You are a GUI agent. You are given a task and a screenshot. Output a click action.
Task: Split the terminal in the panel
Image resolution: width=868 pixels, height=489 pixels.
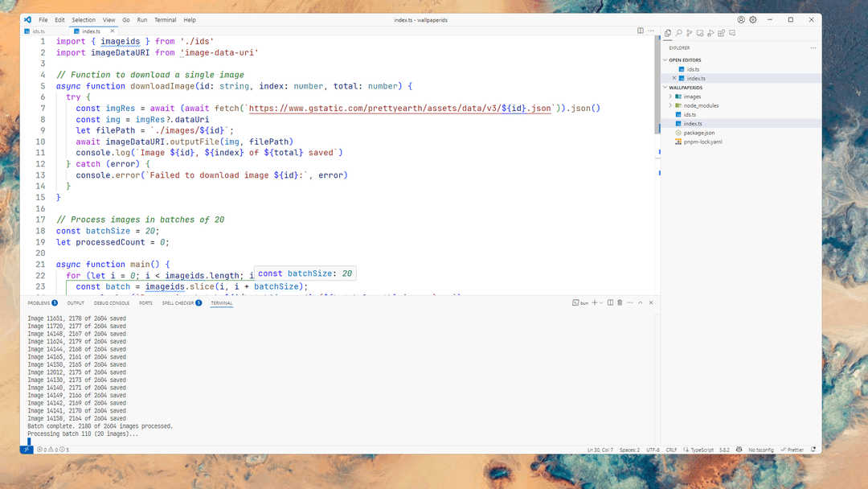click(x=610, y=303)
